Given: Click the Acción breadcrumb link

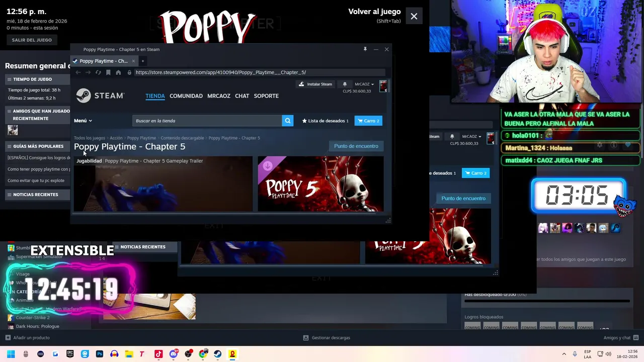Looking at the screenshot, I should tap(116, 138).
